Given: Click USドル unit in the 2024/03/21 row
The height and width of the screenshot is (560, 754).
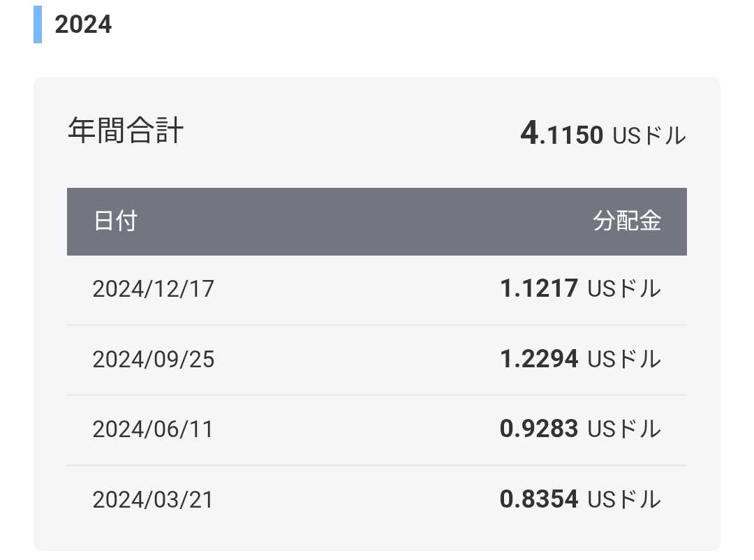Looking at the screenshot, I should [624, 500].
